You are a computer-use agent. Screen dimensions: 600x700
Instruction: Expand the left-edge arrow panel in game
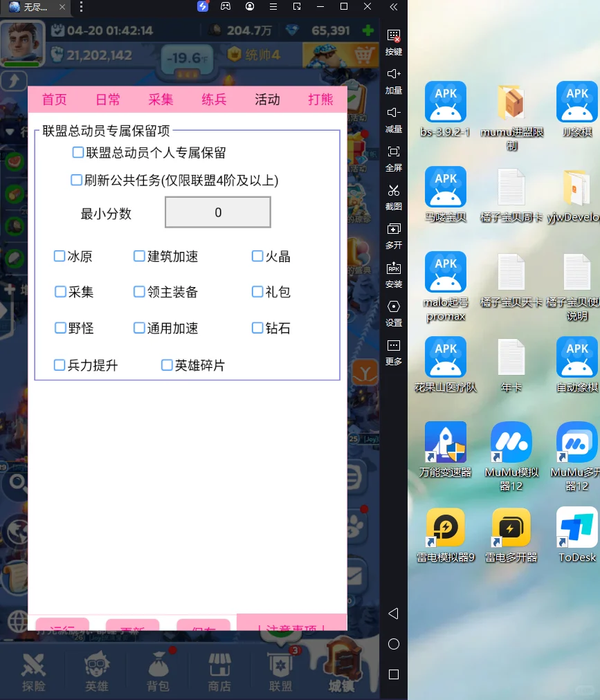(14, 81)
